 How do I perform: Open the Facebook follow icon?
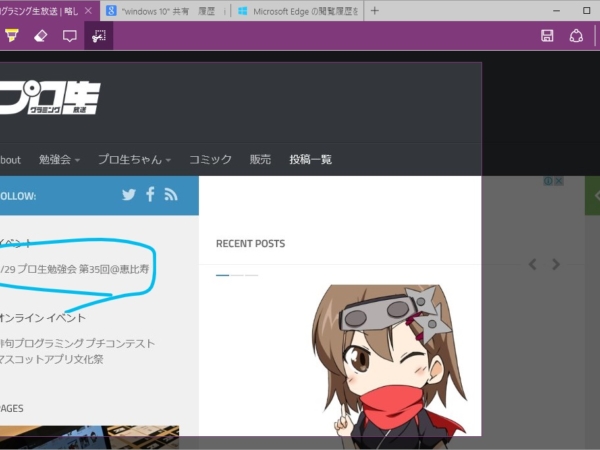150,194
